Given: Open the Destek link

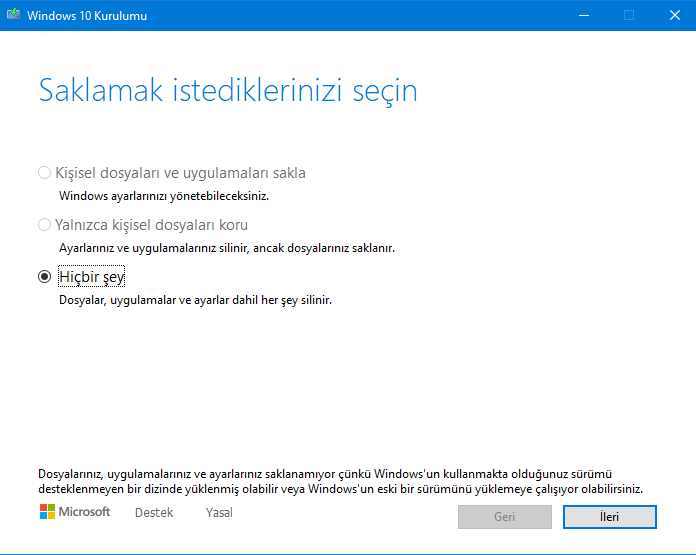Looking at the screenshot, I should 154,512.
